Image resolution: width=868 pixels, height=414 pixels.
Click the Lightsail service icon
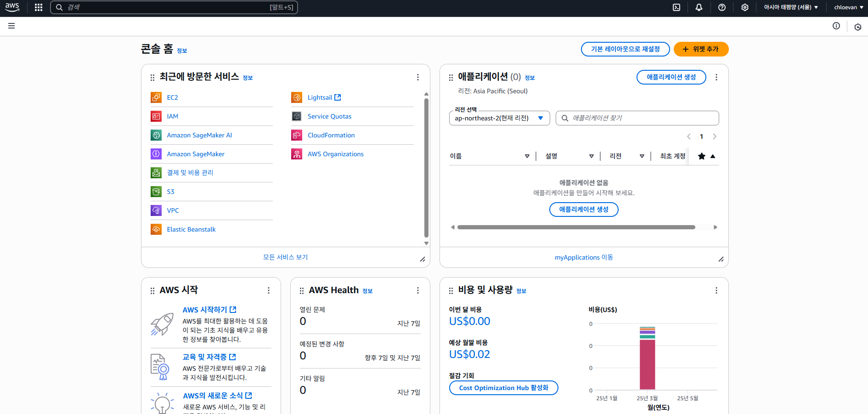pyautogui.click(x=297, y=97)
